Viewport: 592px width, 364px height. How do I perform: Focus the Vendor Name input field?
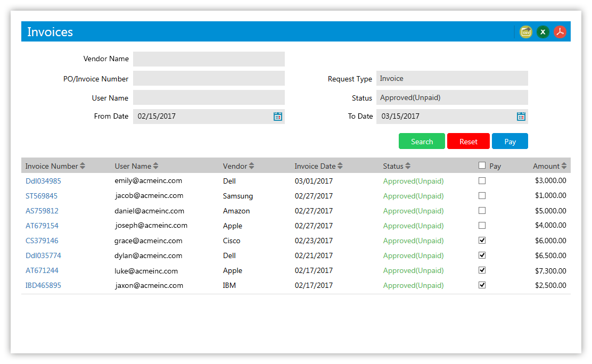pos(209,59)
